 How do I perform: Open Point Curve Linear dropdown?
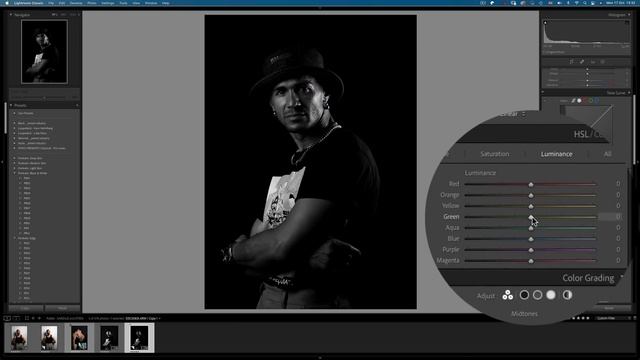[513, 114]
